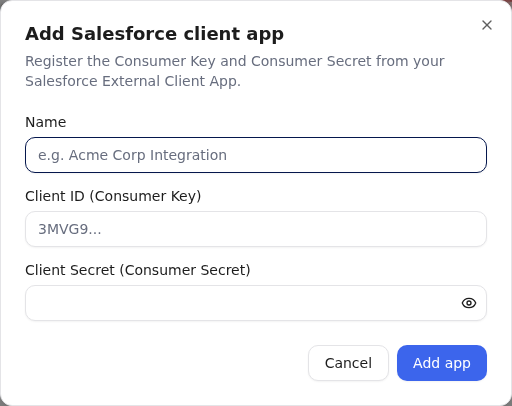Click the Name field label

46,122
